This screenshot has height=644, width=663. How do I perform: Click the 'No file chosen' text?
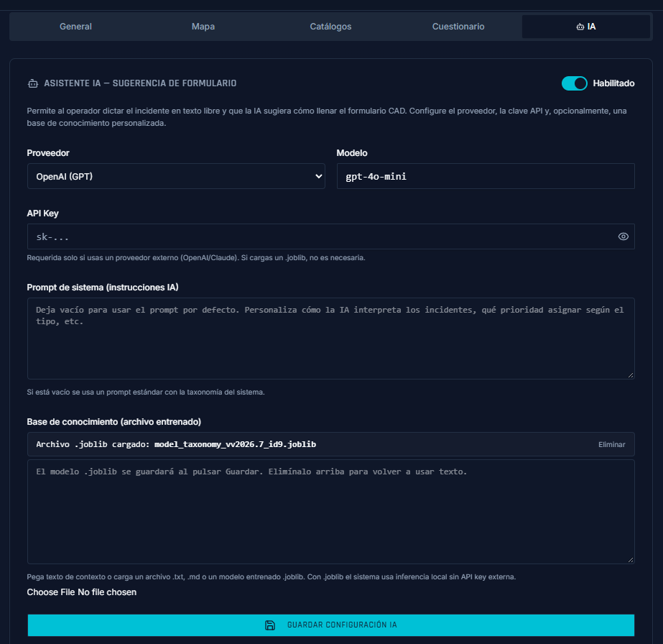pyautogui.click(x=107, y=592)
